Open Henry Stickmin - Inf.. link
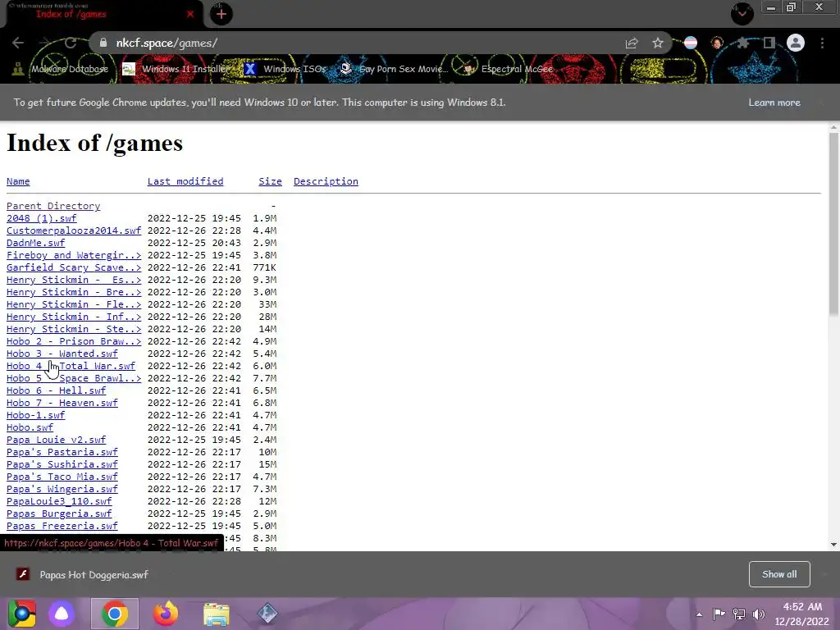 [74, 317]
